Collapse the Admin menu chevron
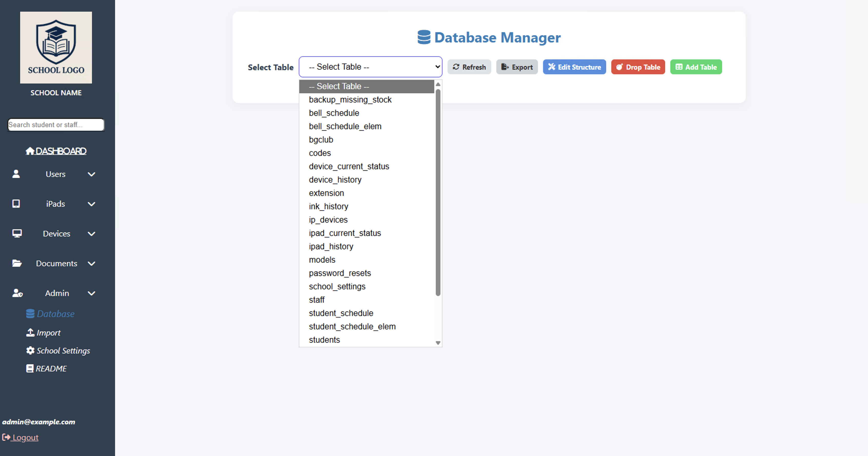Screen dimensions: 868x456 [x=91, y=293]
